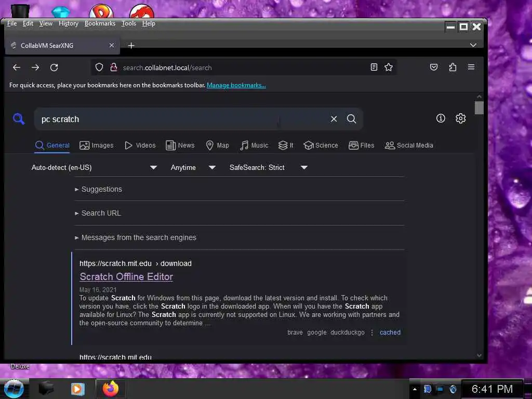Screen dimensions: 532x399
Task: Open the Anytime time range dropdown
Action: tap(193, 168)
